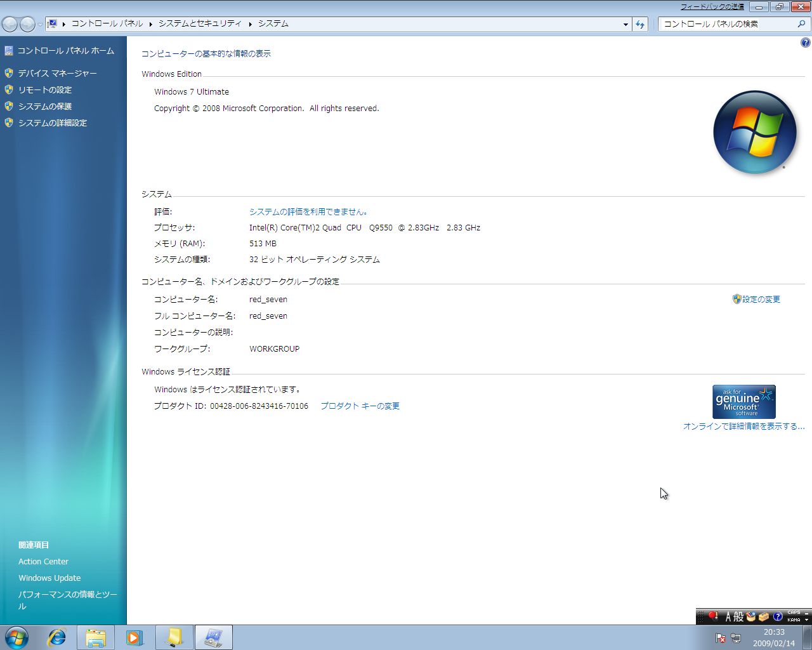The width and height of the screenshot is (812, 650).
Task: Open language bar options arrow
Action: pos(807,620)
